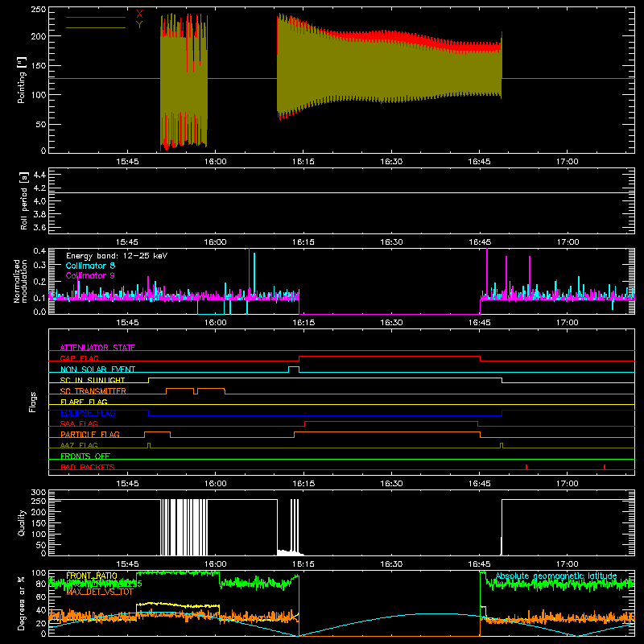Select the olive 'Y' legend label
The height and width of the screenshot is (644, 644).
(139, 25)
